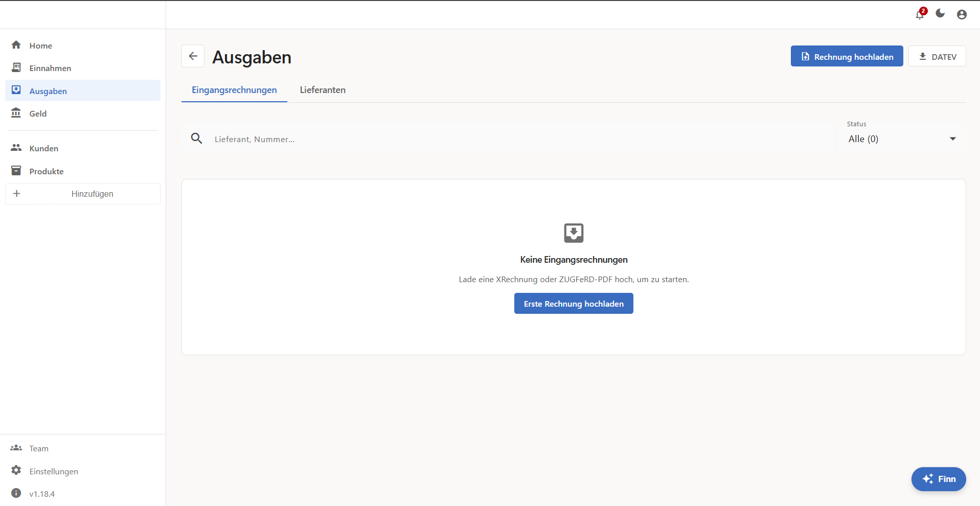Click the Ausgaben inbox icon in sidebar
Screen dimensions: 980x506
tap(16, 90)
